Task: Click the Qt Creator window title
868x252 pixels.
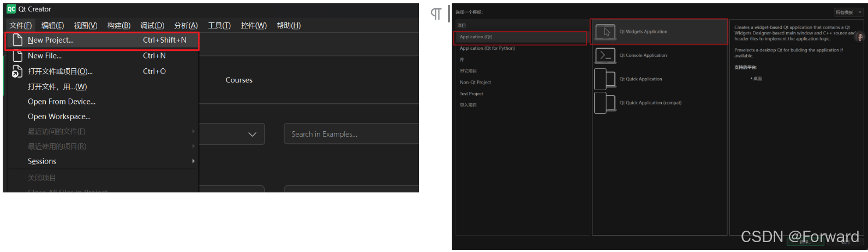Action: 35,9
